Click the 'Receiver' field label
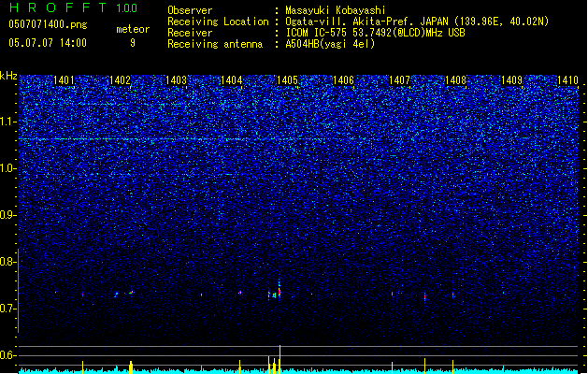The height and width of the screenshot is (374, 588). [190, 33]
